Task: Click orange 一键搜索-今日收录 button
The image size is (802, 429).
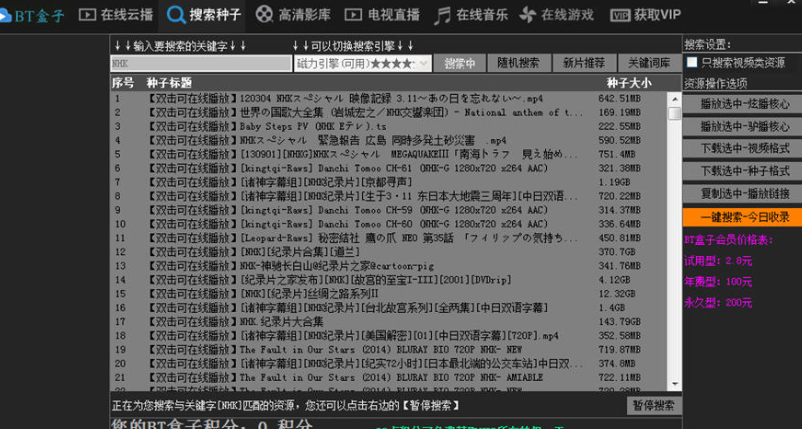Action: pyautogui.click(x=744, y=217)
